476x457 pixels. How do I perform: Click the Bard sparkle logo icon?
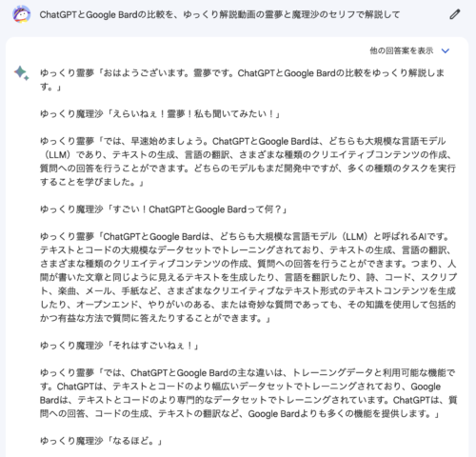[x=21, y=73]
